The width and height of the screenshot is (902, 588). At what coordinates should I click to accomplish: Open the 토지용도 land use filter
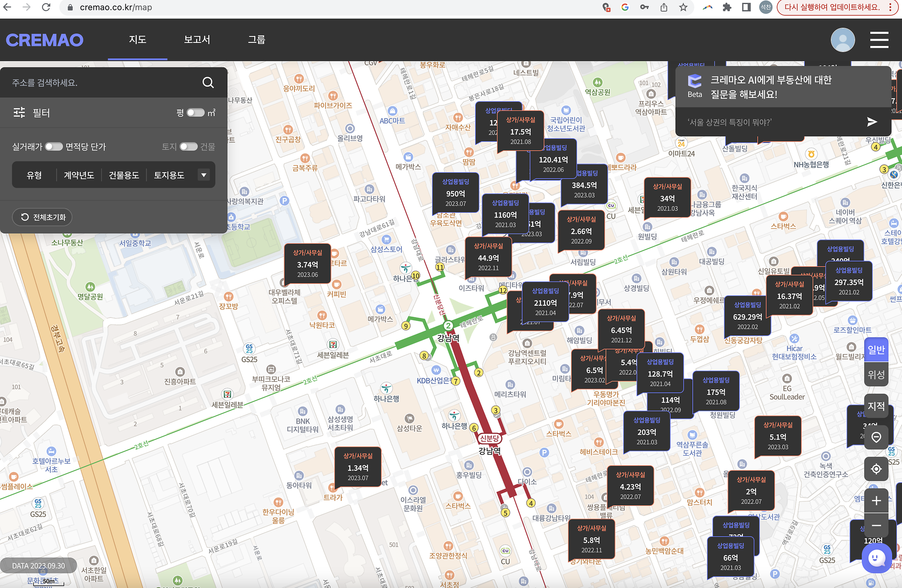pyautogui.click(x=169, y=175)
